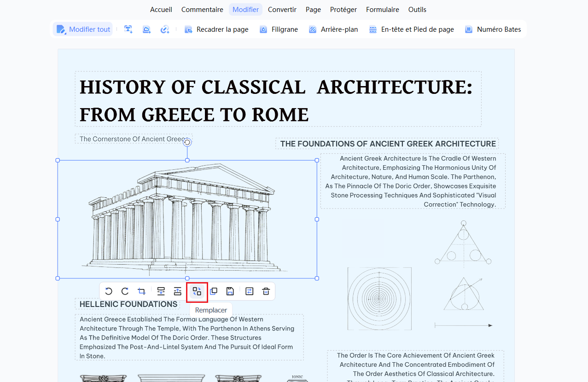Click the add text tool icon
Image resolution: width=588 pixels, height=382 pixels.
coord(128,29)
